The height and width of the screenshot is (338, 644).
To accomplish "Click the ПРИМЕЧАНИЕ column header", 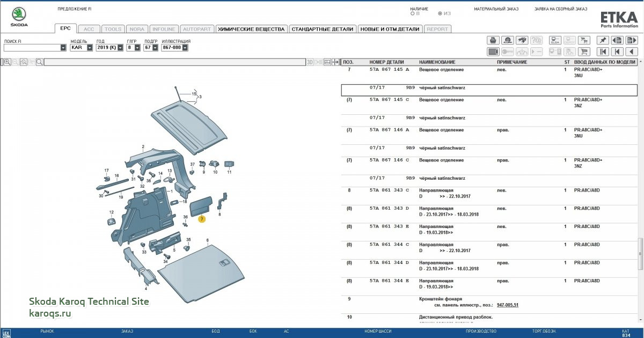I will click(x=512, y=62).
